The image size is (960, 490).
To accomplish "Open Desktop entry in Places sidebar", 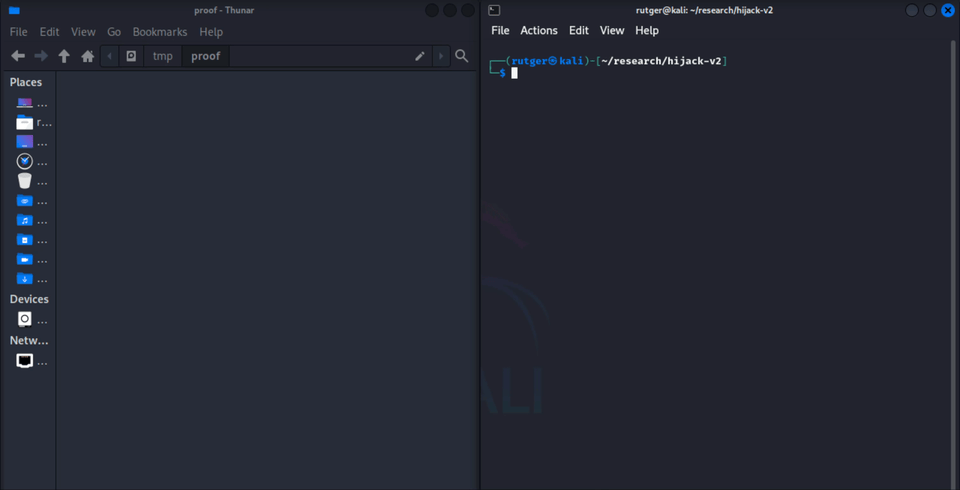I will (x=32, y=143).
